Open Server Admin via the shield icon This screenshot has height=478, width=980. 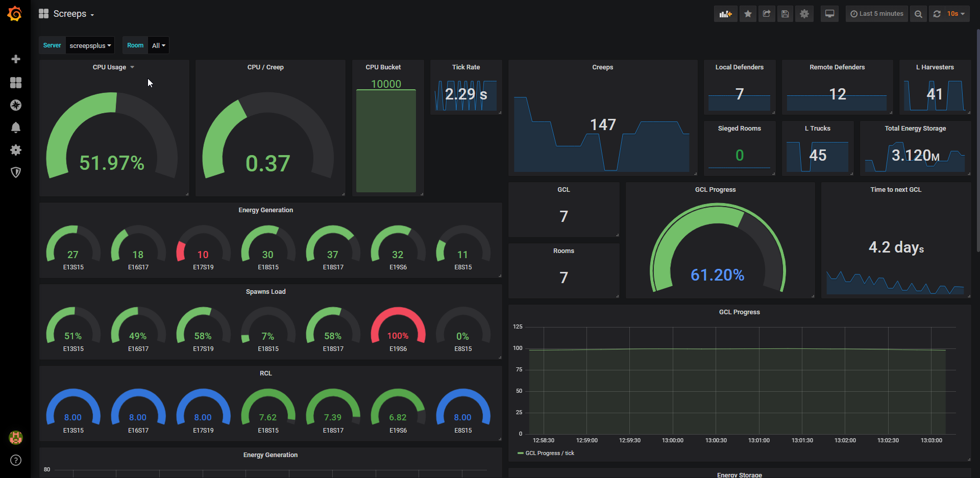point(16,172)
